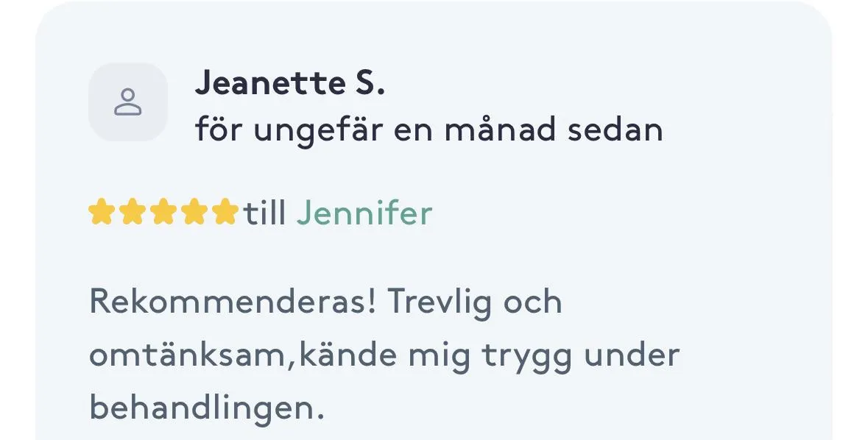Click the user avatar placeholder icon

click(x=128, y=102)
